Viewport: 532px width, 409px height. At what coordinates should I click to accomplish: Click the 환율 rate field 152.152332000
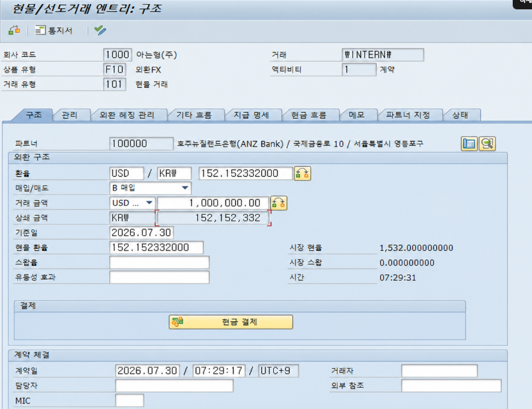(245, 174)
